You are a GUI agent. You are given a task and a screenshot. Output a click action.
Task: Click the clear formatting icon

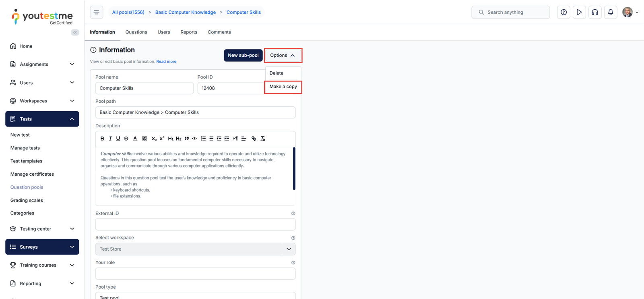point(263,139)
